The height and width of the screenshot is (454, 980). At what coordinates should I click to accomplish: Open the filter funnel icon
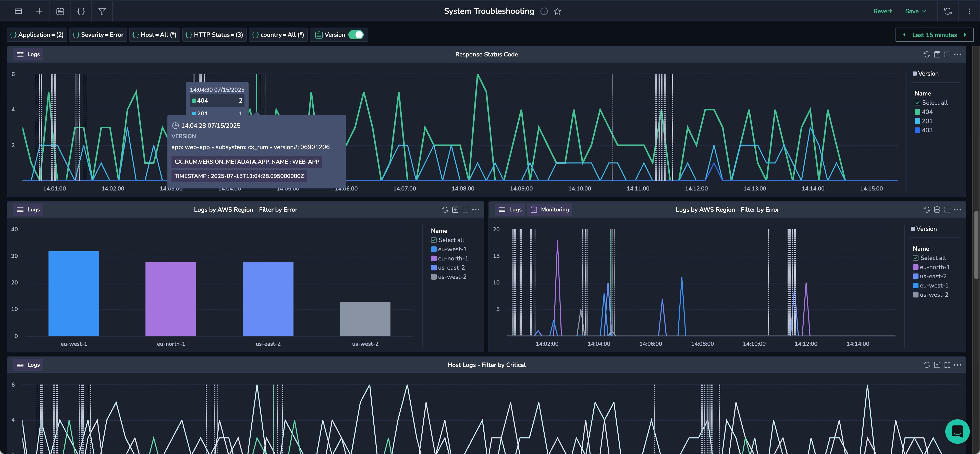pos(102,11)
